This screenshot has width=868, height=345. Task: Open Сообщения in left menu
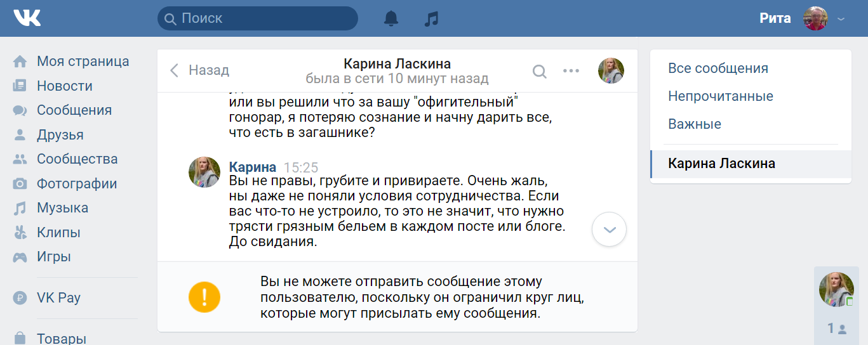74,110
